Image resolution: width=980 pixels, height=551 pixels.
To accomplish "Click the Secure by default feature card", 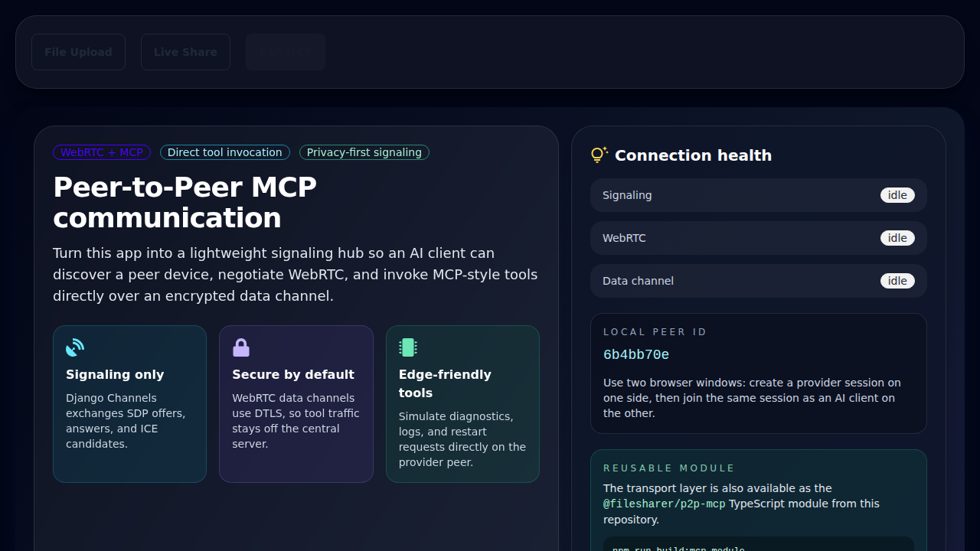I will (x=296, y=403).
